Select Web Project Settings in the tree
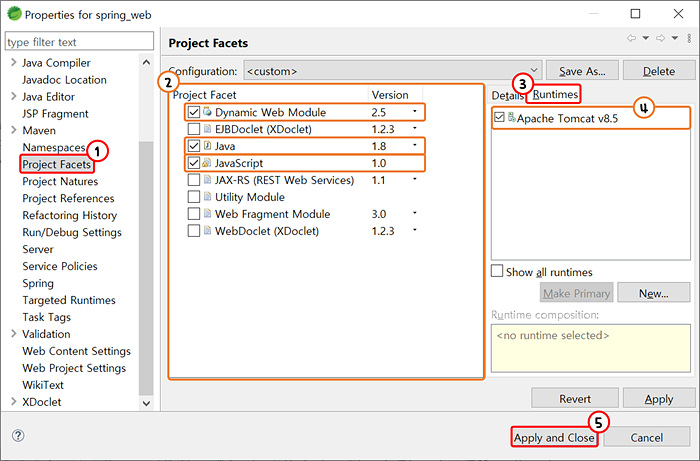 pos(74,368)
